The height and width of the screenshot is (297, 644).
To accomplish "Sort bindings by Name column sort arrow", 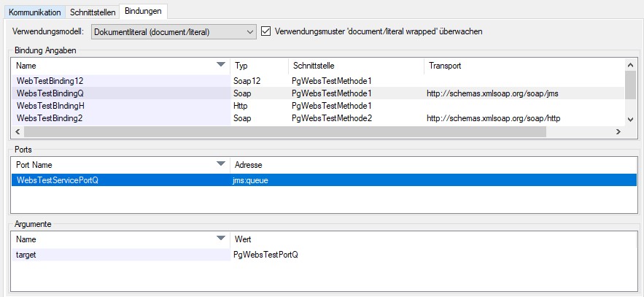I will pyautogui.click(x=221, y=66).
